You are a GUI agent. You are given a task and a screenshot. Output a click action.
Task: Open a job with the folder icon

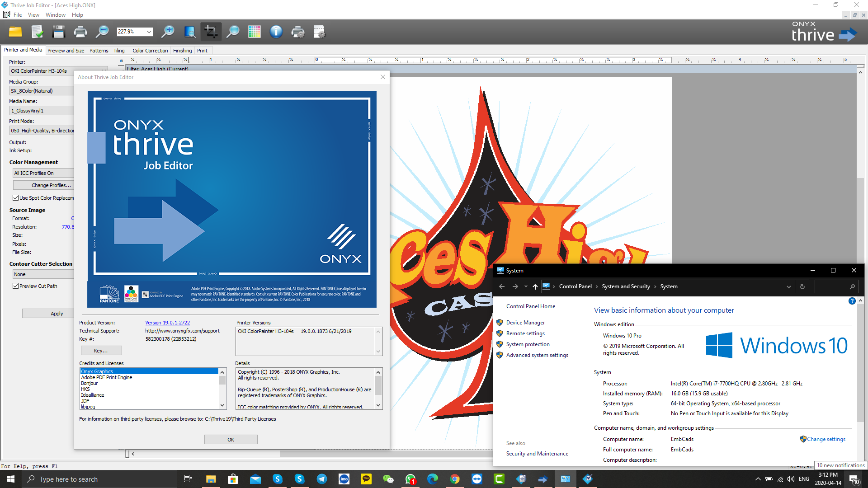(15, 32)
